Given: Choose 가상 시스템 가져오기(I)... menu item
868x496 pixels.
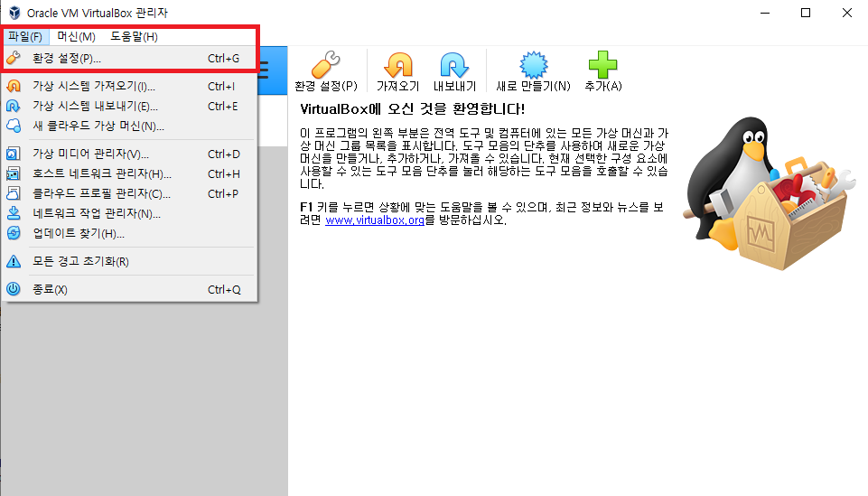Looking at the screenshot, I should point(129,86).
